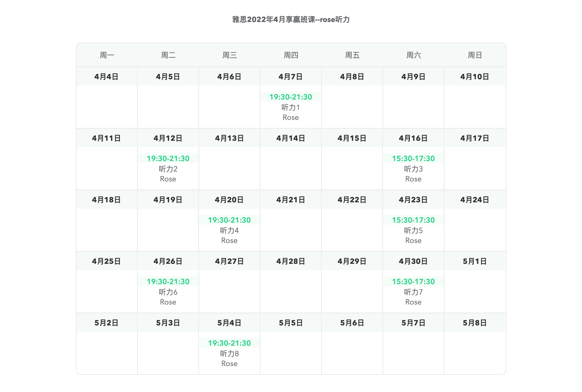Select the 4月18日 date header
The image size is (582, 392).
pyautogui.click(x=106, y=200)
